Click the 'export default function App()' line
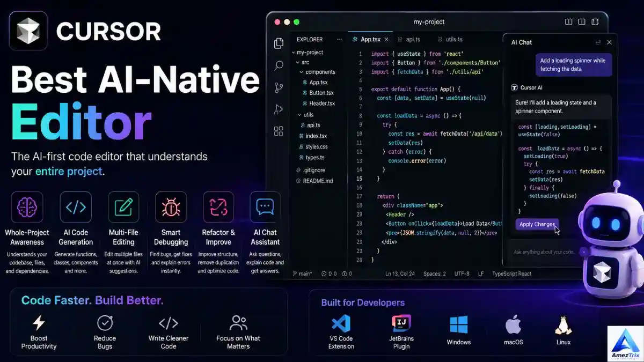The height and width of the screenshot is (362, 644). click(416, 89)
